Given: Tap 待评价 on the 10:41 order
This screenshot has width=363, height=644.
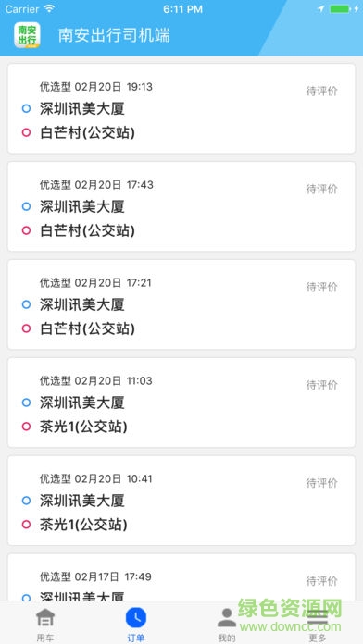Looking at the screenshot, I should pos(322,483).
